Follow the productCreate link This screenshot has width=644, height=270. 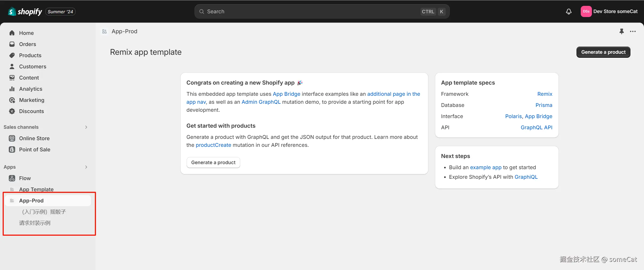tap(213, 145)
